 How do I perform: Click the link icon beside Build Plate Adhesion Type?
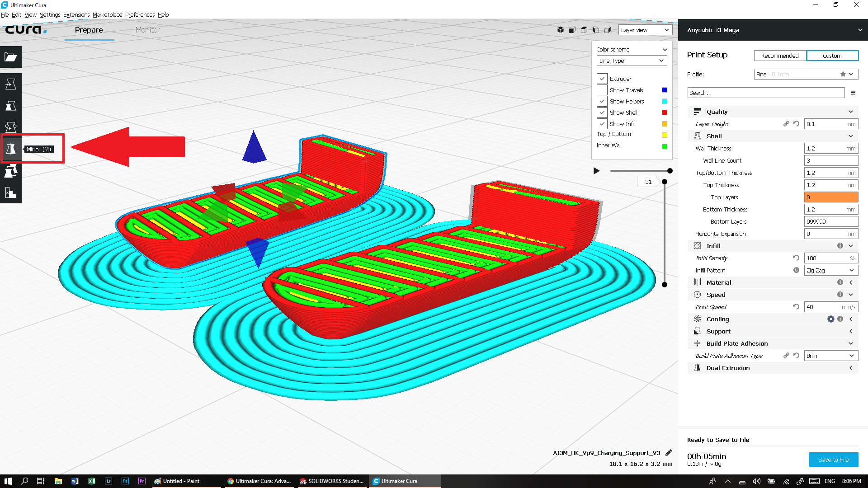click(x=787, y=356)
